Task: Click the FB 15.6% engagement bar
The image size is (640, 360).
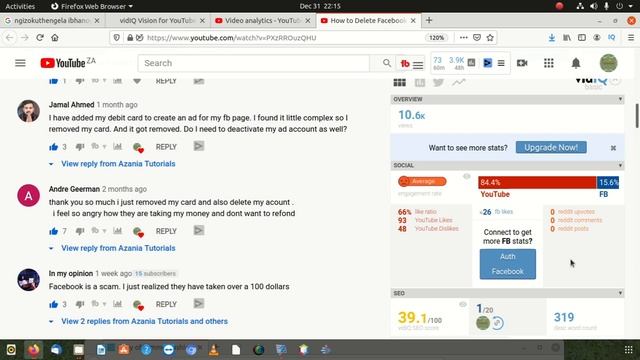Action: [608, 182]
